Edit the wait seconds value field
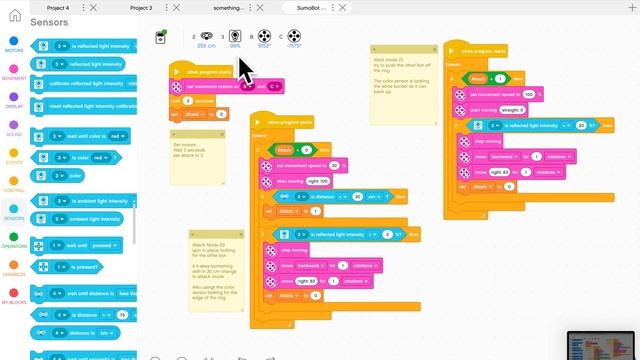640x360 pixels. pos(187,100)
